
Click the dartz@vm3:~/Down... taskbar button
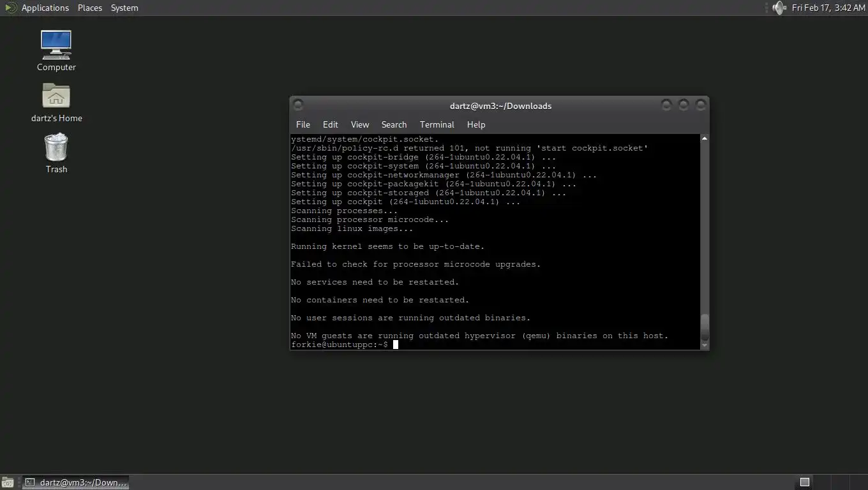point(76,482)
